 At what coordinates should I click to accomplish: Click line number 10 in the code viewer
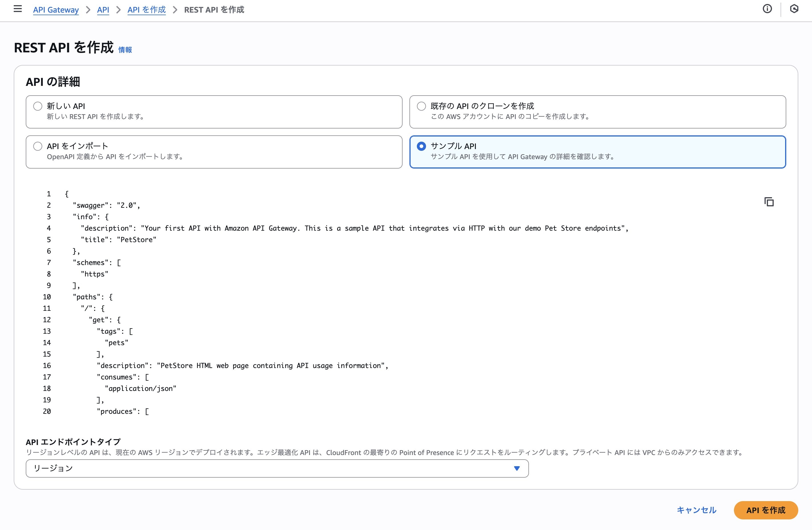pos(47,297)
